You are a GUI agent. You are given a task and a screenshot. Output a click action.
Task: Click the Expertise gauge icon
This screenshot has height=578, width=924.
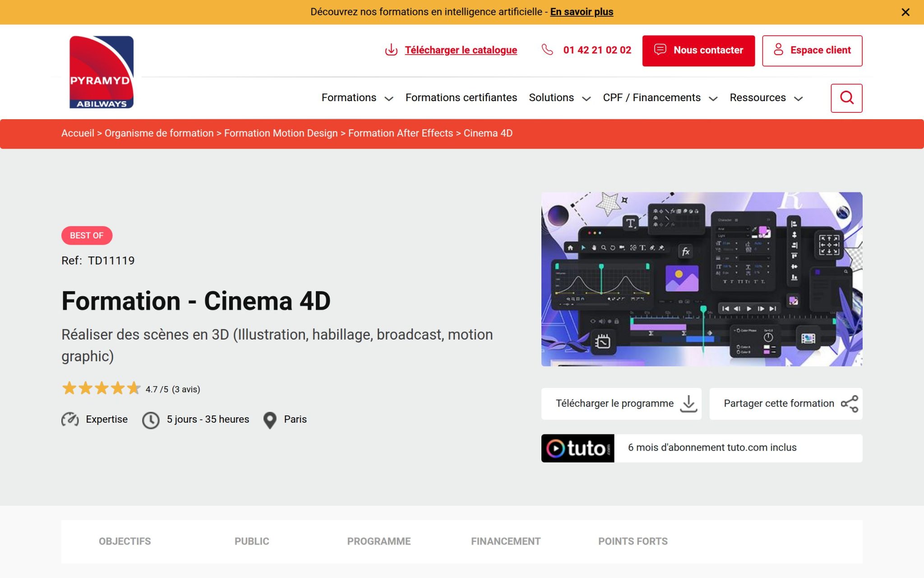coord(70,420)
